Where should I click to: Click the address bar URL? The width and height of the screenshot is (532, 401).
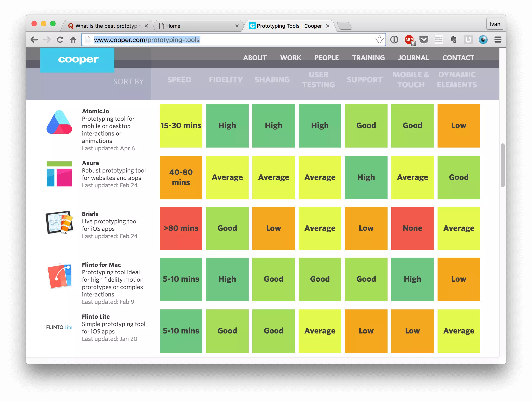click(x=147, y=40)
